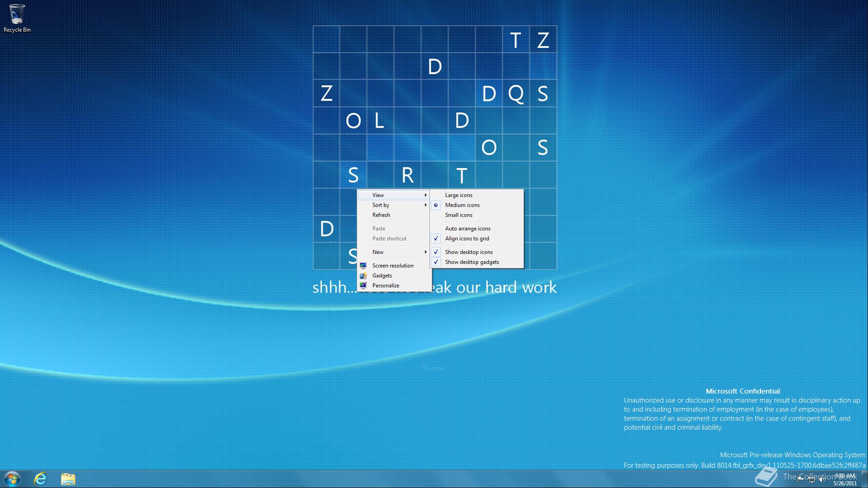The image size is (868, 488).
Task: Open Screen resolution settings
Action: point(394,266)
